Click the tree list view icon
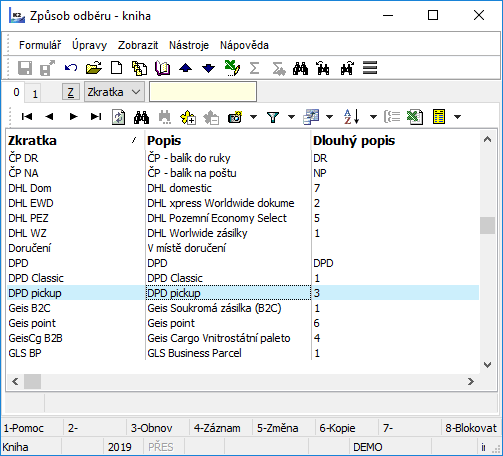 click(392, 117)
